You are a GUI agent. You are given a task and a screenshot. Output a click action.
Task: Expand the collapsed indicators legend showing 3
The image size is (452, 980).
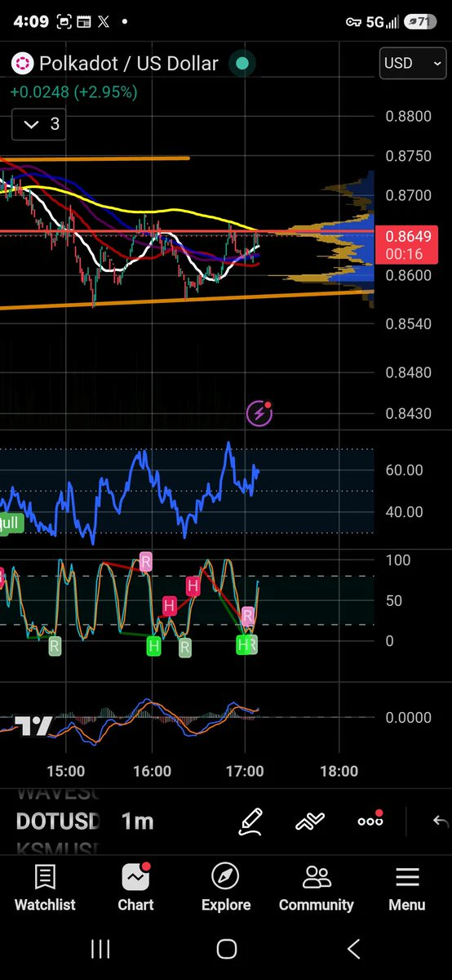38,124
